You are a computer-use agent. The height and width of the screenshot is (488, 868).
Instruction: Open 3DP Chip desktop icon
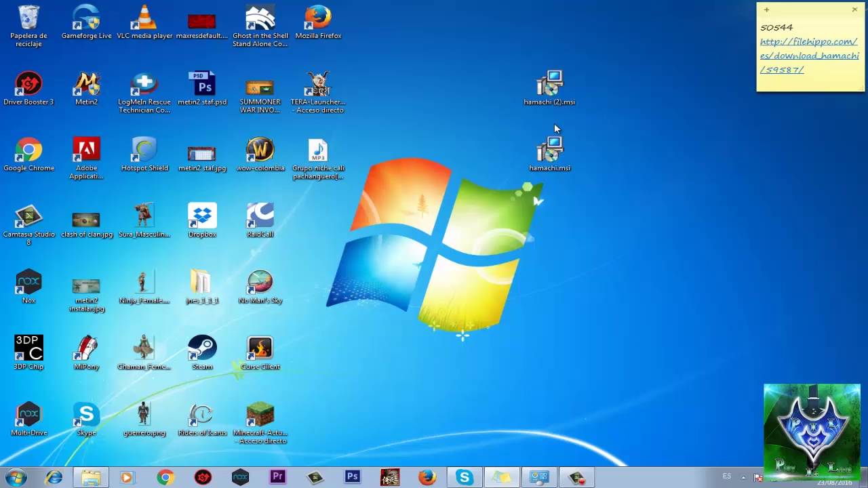(x=28, y=353)
